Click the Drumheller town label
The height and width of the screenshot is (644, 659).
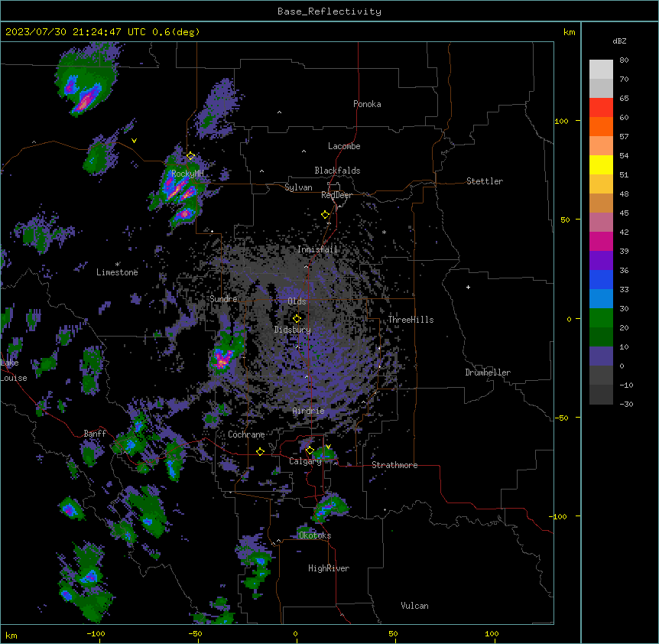point(488,372)
